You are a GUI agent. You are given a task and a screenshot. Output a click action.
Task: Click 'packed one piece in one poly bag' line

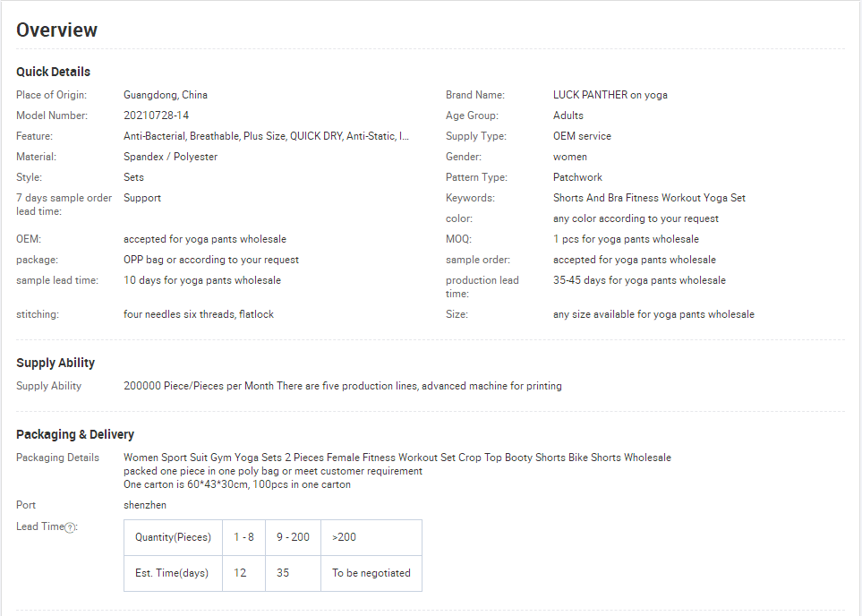click(x=273, y=471)
